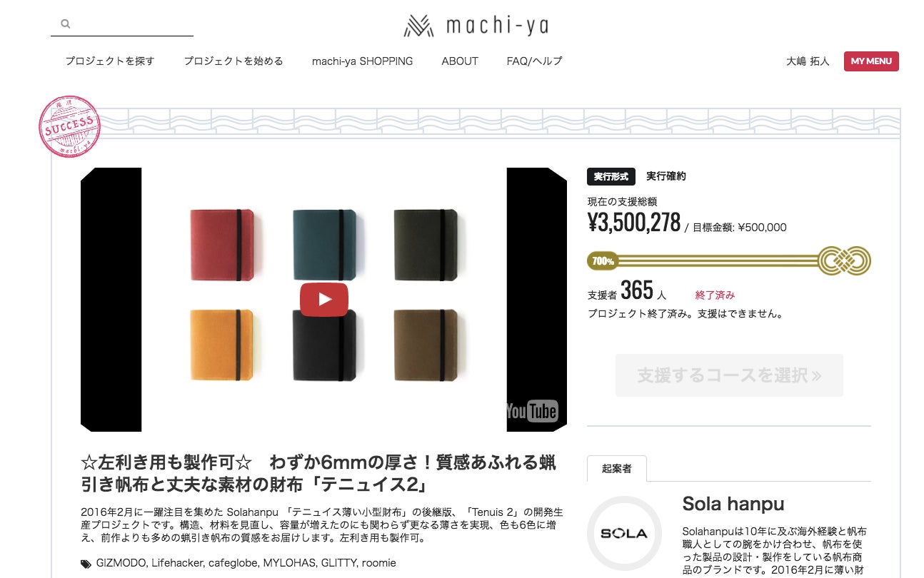Open the SOLA creator avatar
Screen dimensions: 924x578
pos(623,533)
